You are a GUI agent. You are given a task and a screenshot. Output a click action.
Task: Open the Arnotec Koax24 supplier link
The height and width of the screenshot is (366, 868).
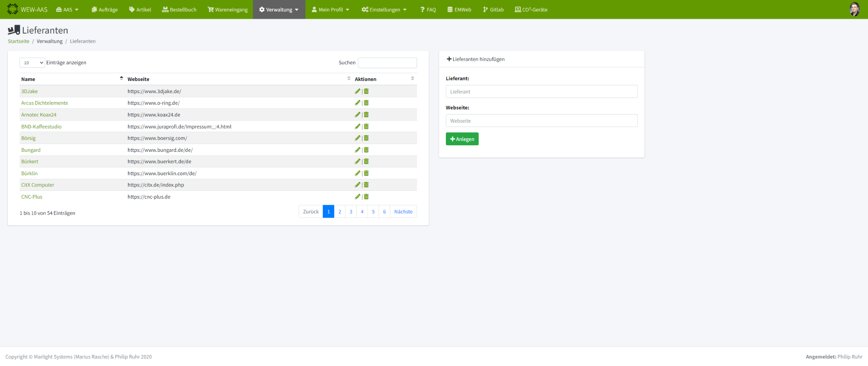39,115
